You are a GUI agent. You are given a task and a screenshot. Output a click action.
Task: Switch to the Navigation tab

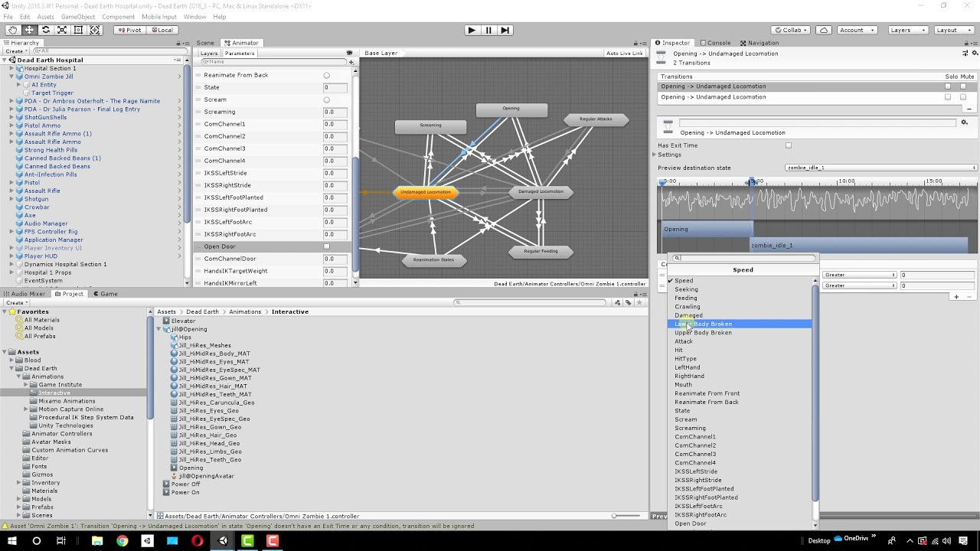click(759, 43)
